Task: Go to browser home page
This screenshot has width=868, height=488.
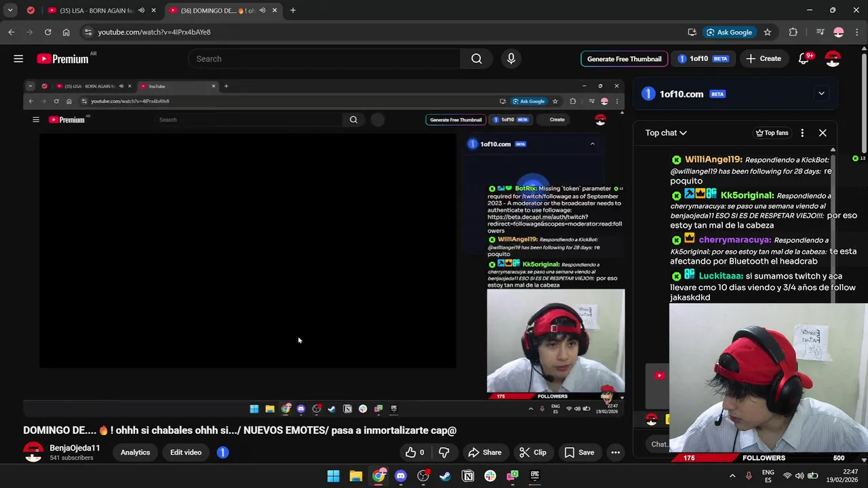Action: click(66, 32)
